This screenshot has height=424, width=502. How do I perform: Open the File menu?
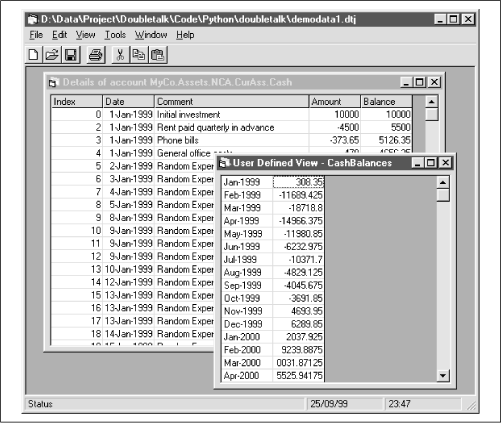click(36, 35)
